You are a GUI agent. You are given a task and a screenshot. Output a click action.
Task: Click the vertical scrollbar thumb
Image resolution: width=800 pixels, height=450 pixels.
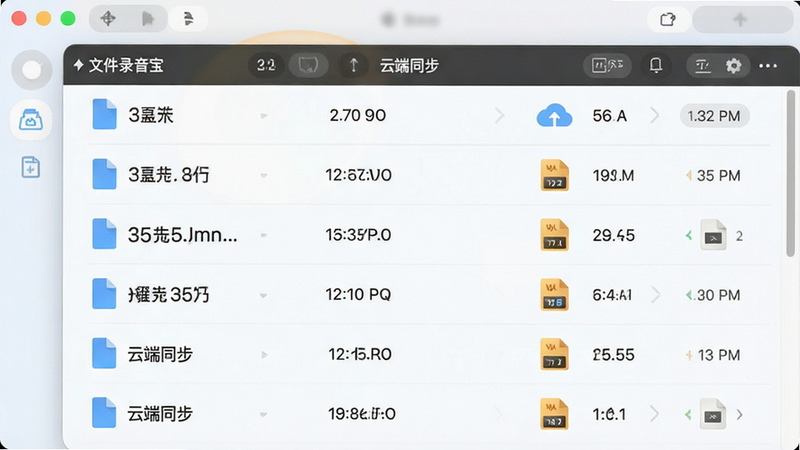click(791, 173)
